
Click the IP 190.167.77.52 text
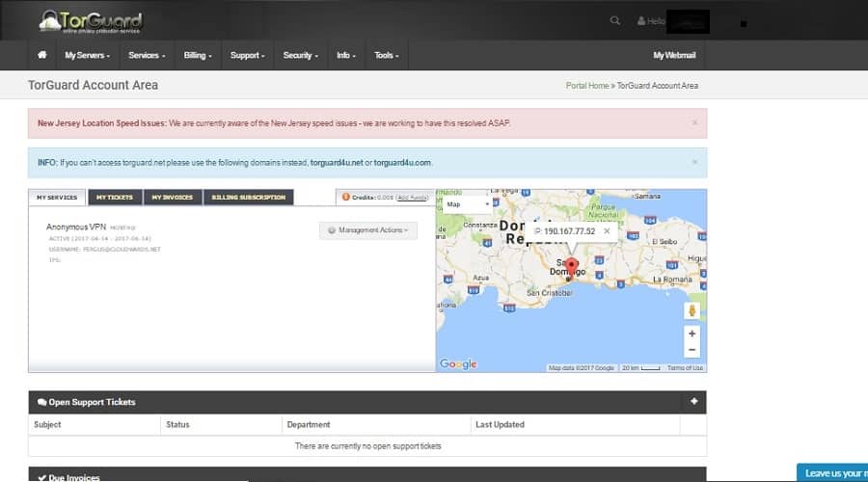pos(564,231)
